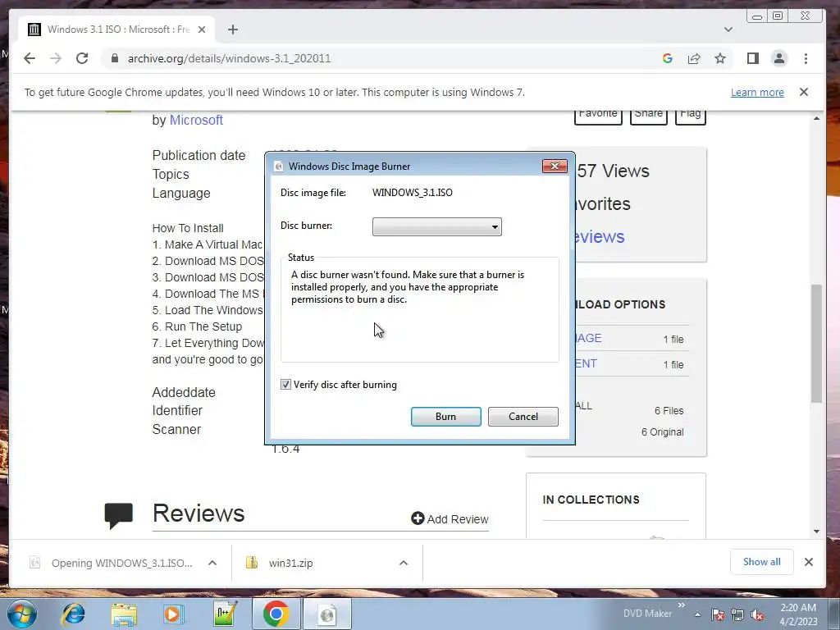Viewport: 840px width, 630px height.
Task: Click the page scroll-up arrow
Action: coord(816,118)
